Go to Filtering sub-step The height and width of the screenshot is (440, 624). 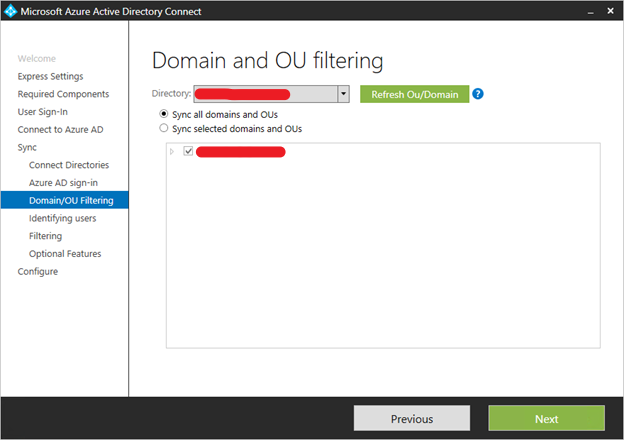click(x=45, y=236)
